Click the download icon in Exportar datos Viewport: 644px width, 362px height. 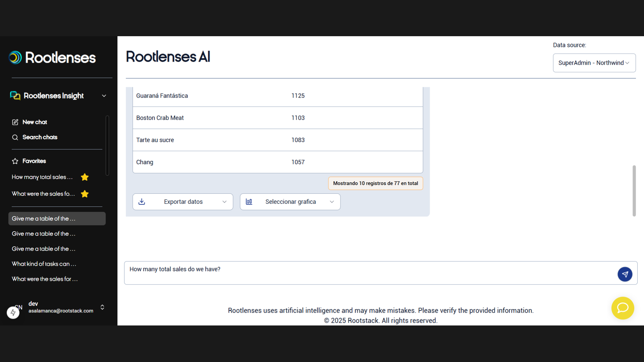click(142, 201)
